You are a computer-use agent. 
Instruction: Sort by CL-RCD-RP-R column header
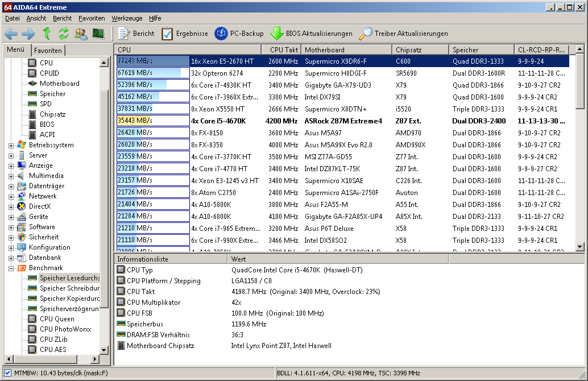click(542, 49)
